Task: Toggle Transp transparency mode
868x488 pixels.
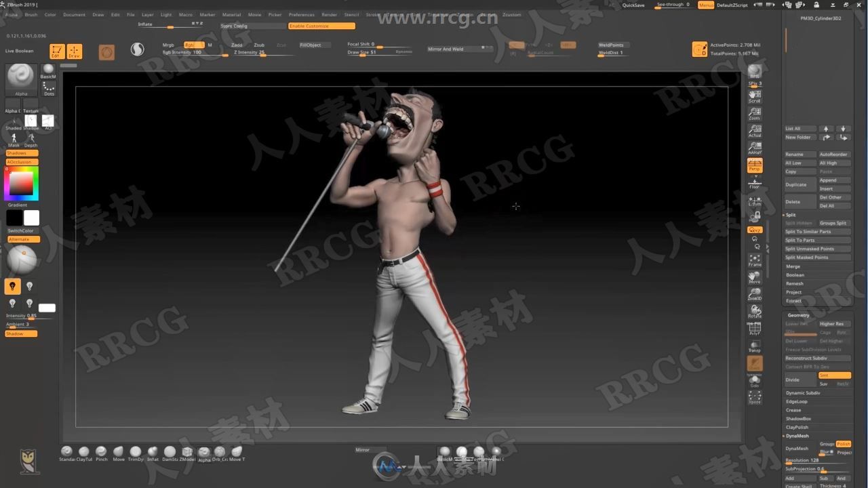Action: [x=755, y=347]
